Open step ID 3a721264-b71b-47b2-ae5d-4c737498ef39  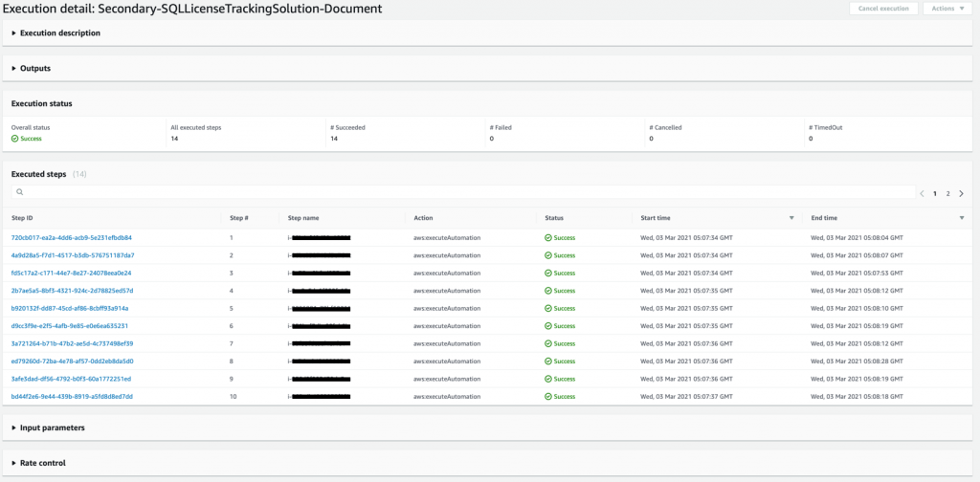pyautogui.click(x=72, y=343)
